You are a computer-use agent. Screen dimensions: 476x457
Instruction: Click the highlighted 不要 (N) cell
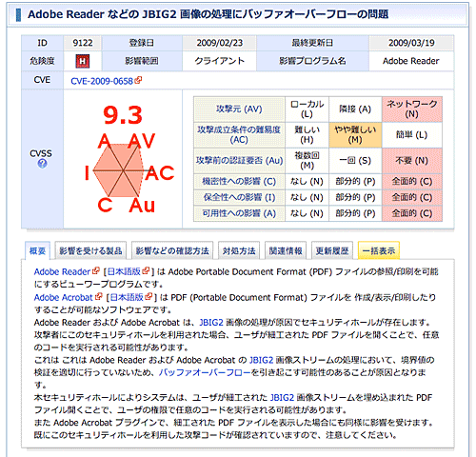pyautogui.click(x=412, y=161)
